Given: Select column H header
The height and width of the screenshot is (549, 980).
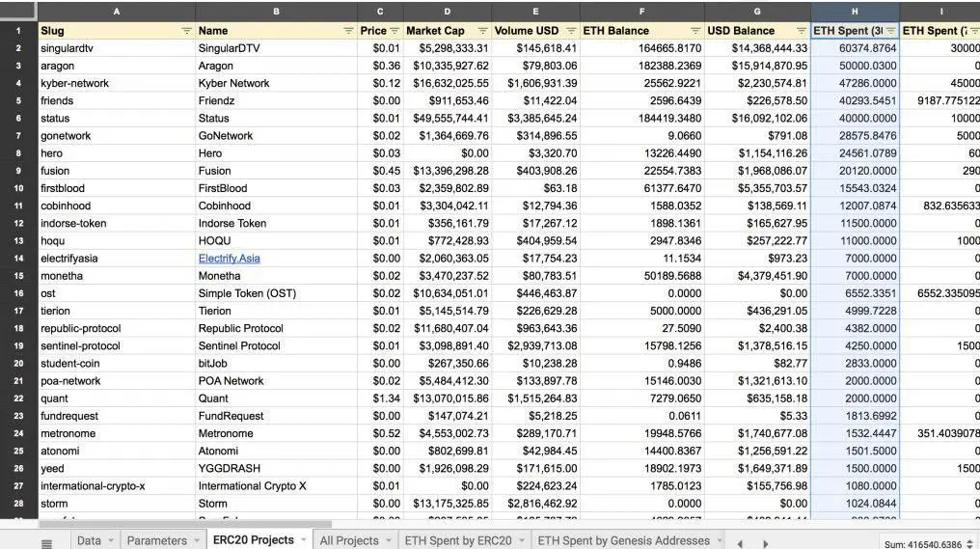Looking at the screenshot, I should pos(855,12).
